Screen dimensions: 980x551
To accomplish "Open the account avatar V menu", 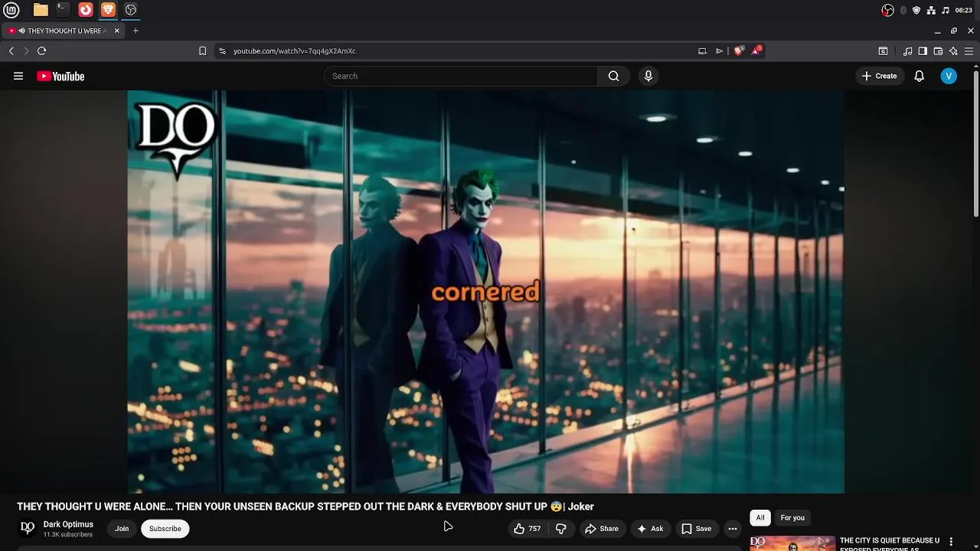I will pyautogui.click(x=949, y=76).
